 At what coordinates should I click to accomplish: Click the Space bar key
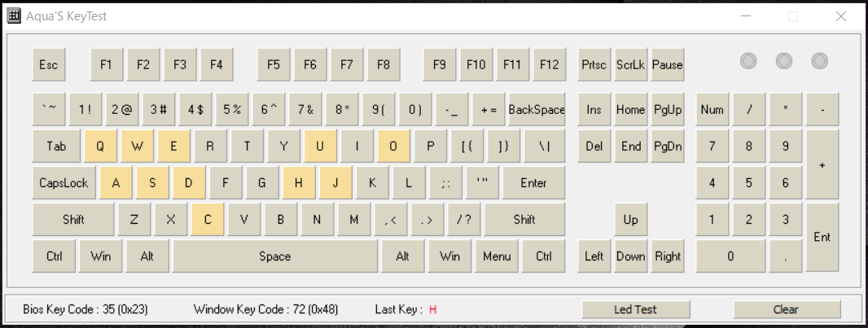[x=275, y=256]
